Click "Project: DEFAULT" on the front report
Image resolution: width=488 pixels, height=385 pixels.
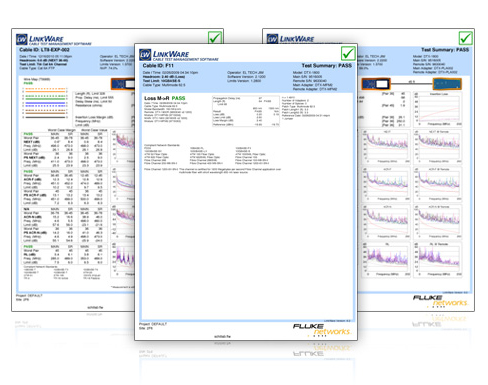point(153,324)
